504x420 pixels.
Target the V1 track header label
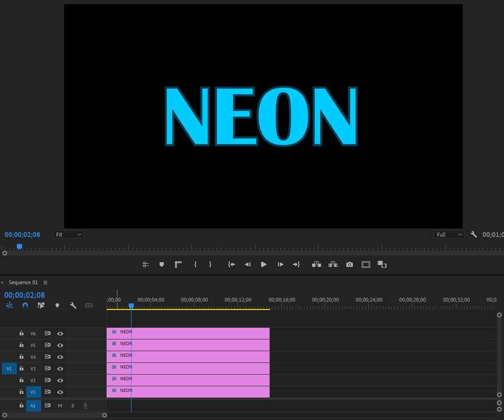33,392
